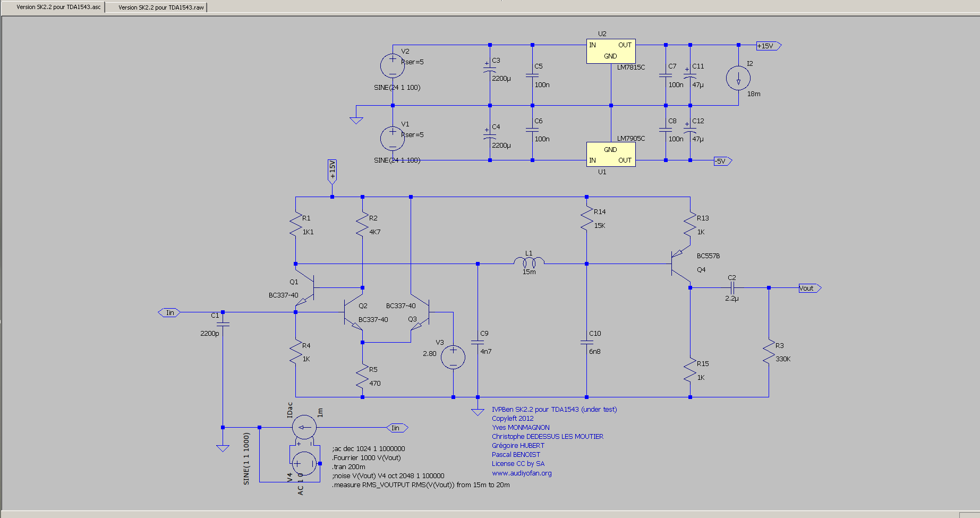
Task: Select capacitor C1 2200p
Action: click(223, 324)
